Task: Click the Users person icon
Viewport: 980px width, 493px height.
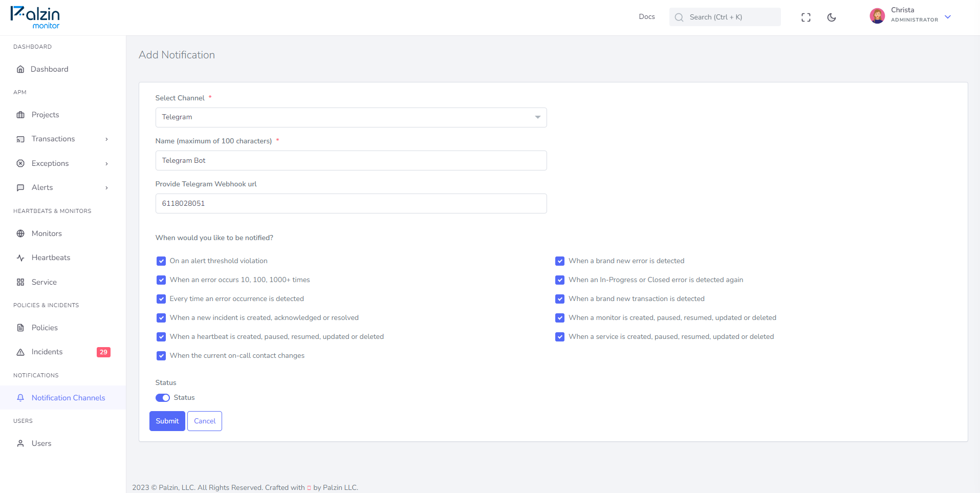Action: pos(20,443)
